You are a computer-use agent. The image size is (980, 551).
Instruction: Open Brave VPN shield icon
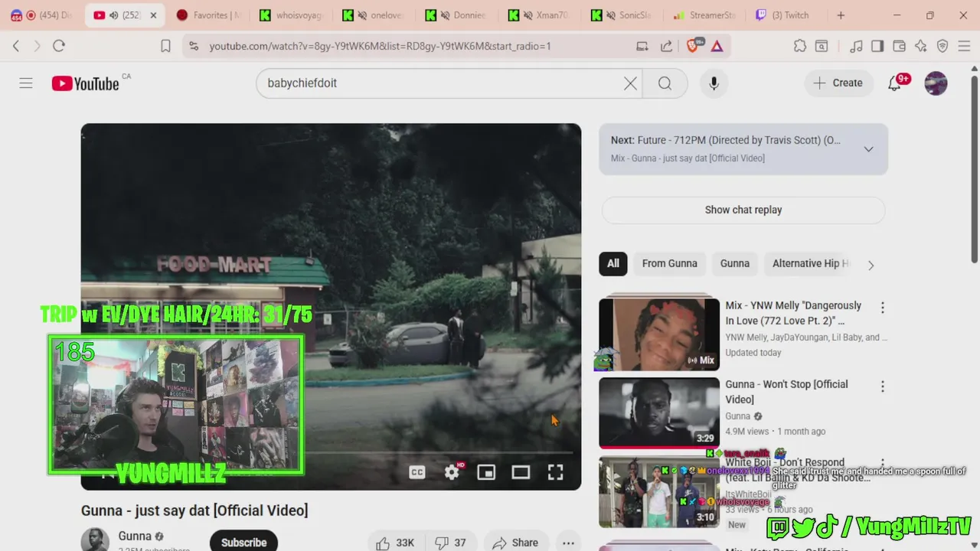coord(942,46)
